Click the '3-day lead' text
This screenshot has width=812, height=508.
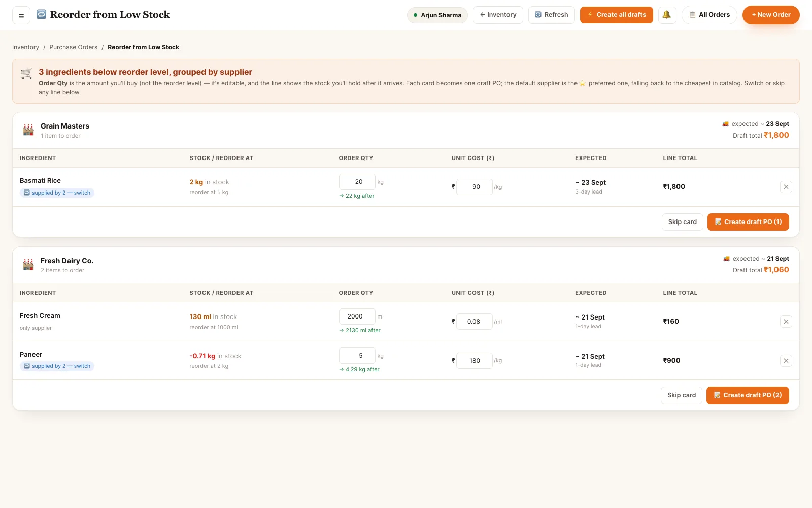click(x=589, y=192)
